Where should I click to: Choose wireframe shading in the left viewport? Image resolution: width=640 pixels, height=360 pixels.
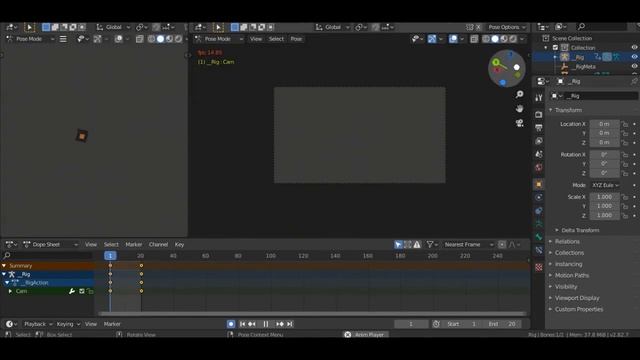point(151,39)
